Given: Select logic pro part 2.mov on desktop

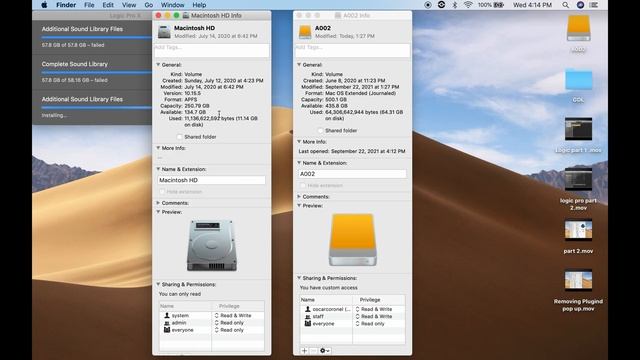Looking at the screenshot, I should pos(578,179).
